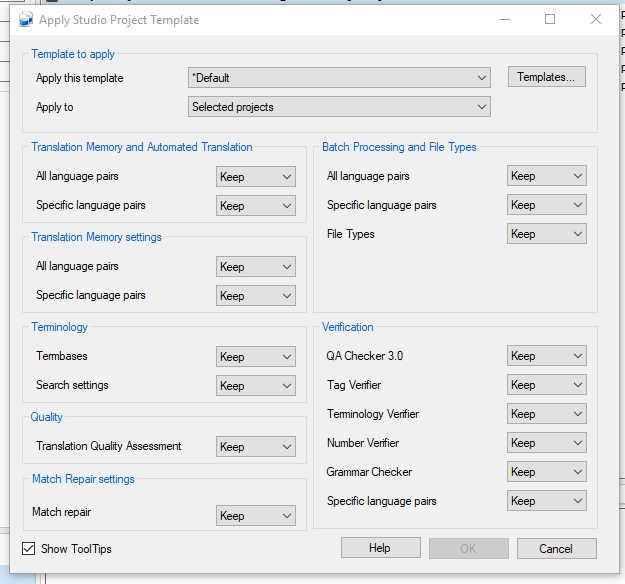Open the Terminology Verifier dropdown

coord(547,414)
